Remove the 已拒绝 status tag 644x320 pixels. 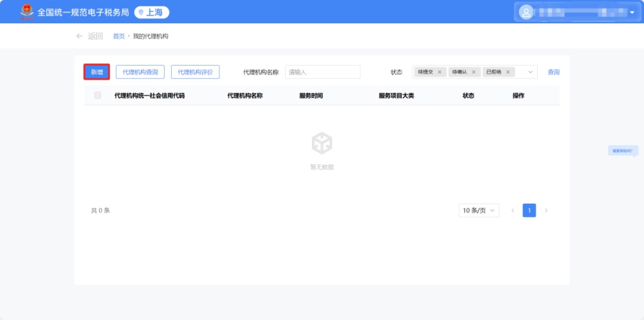tap(507, 72)
